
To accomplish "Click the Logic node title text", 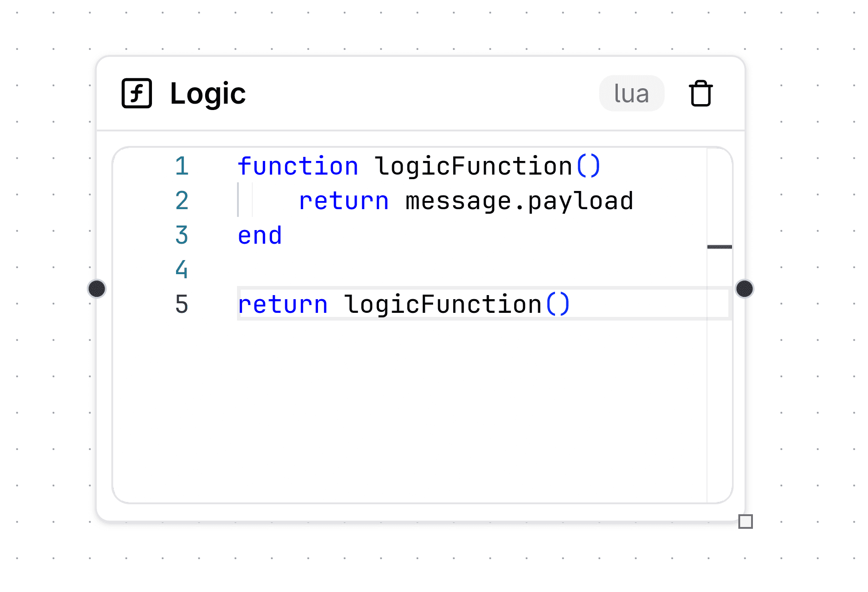I will tap(208, 93).
